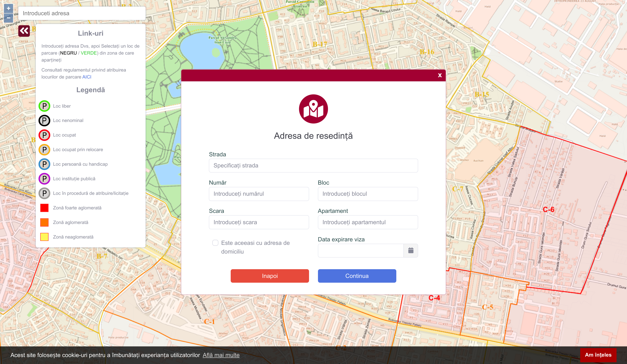627x364 pixels.
Task: Open the calendar date picker icon
Action: (x=410, y=250)
